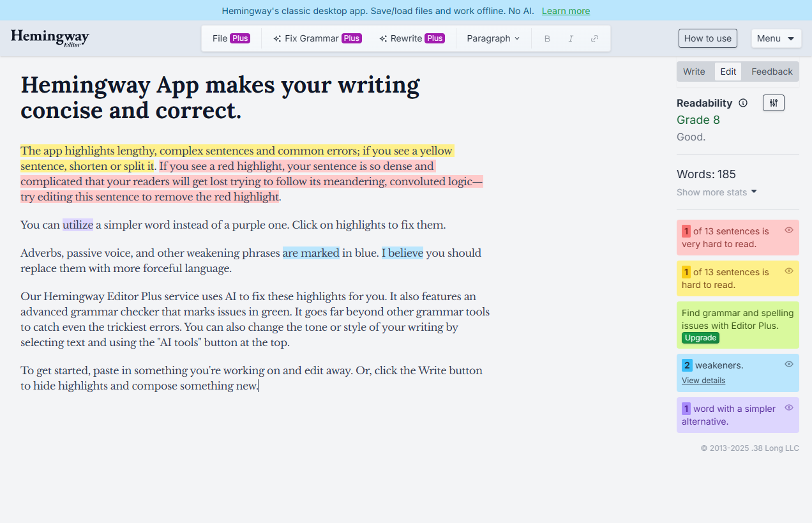This screenshot has height=523, width=812.
Task: Hide the very hard to read highlights
Action: (788, 229)
